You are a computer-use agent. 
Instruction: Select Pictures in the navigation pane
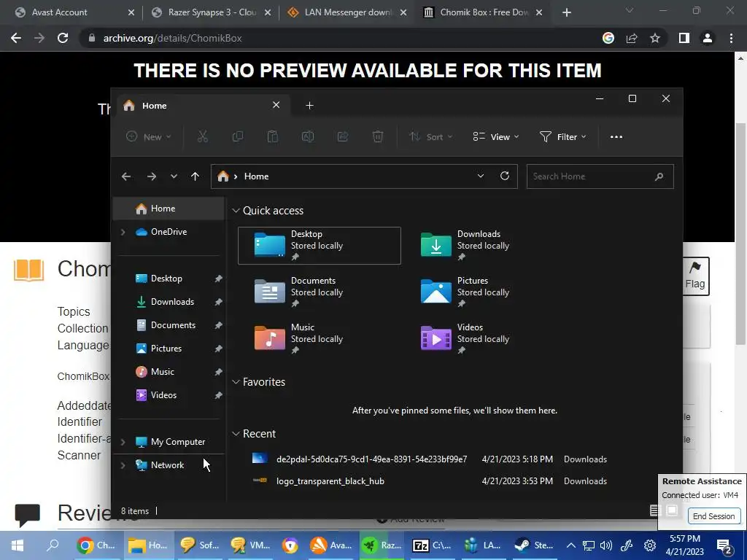(x=169, y=349)
